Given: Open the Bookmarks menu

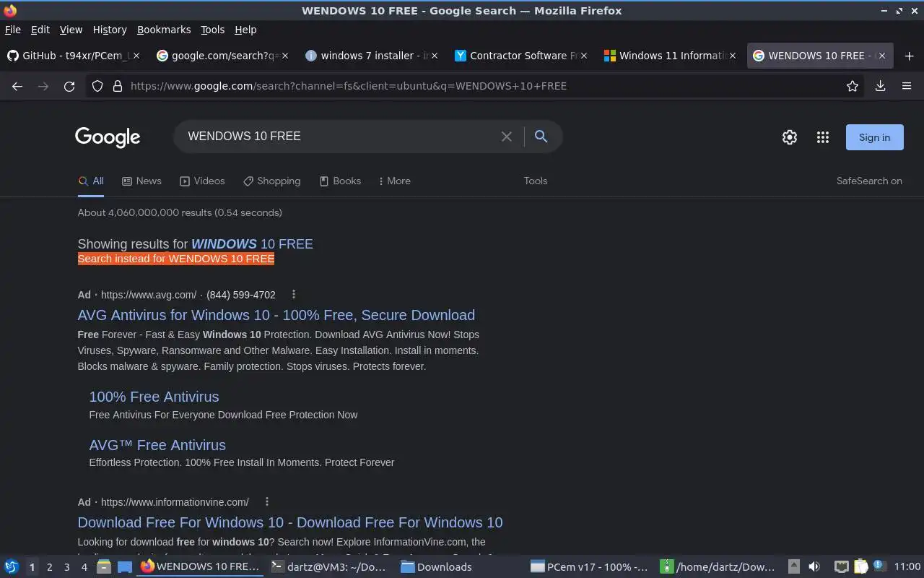Looking at the screenshot, I should coord(164,30).
